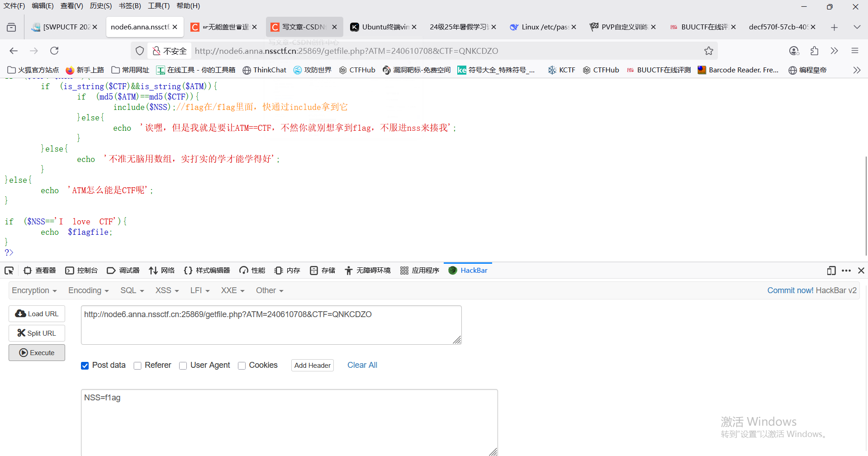This screenshot has width=868, height=456.
Task: Enable the Referer checkbox
Action: click(138, 366)
